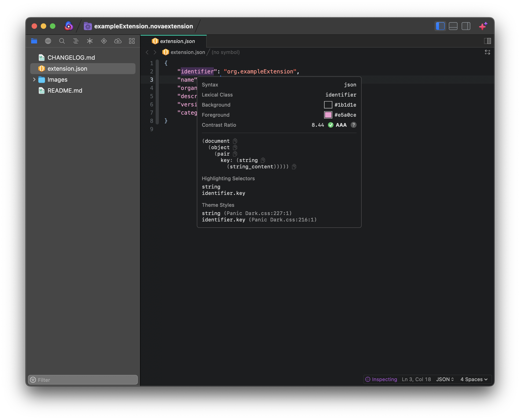Click the Foreground color swatch #e5a0ce
The image size is (520, 420).
(x=328, y=115)
